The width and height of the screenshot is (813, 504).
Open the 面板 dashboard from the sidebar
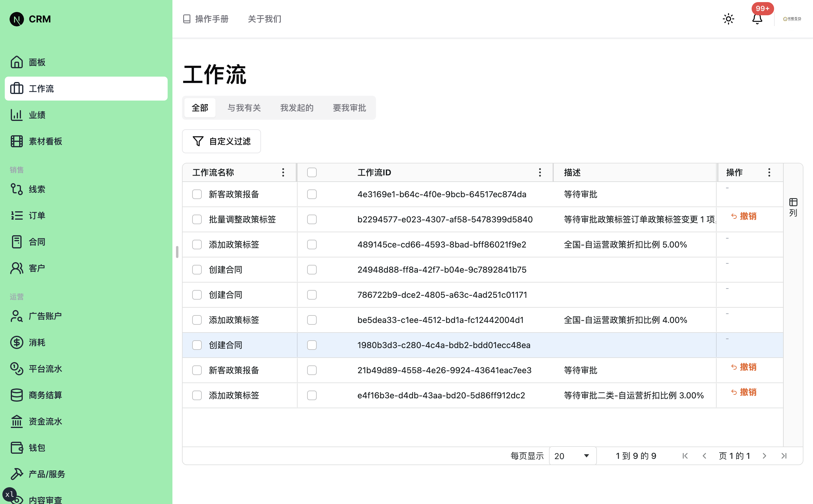tap(37, 62)
